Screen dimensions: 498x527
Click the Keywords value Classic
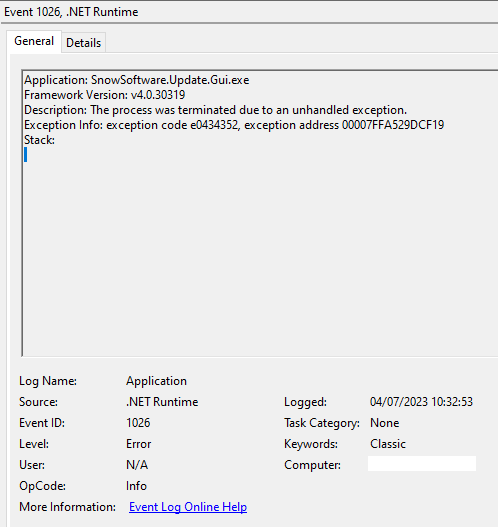click(388, 444)
